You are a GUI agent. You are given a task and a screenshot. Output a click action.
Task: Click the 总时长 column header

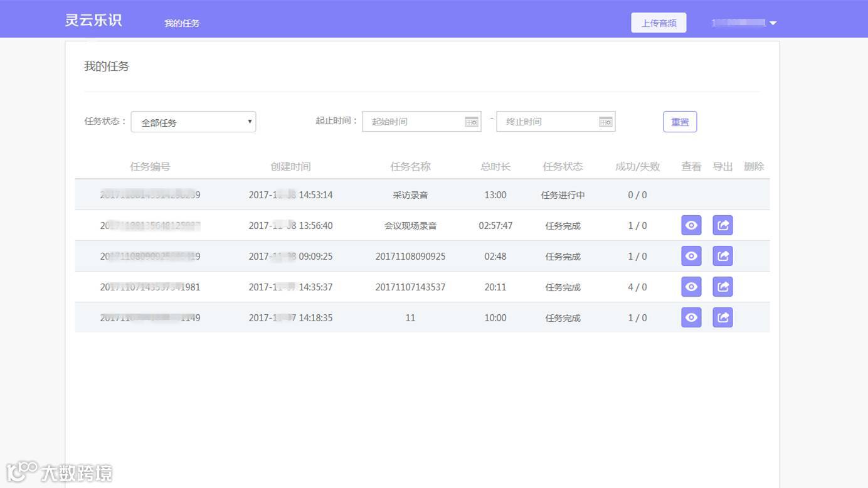coord(495,166)
